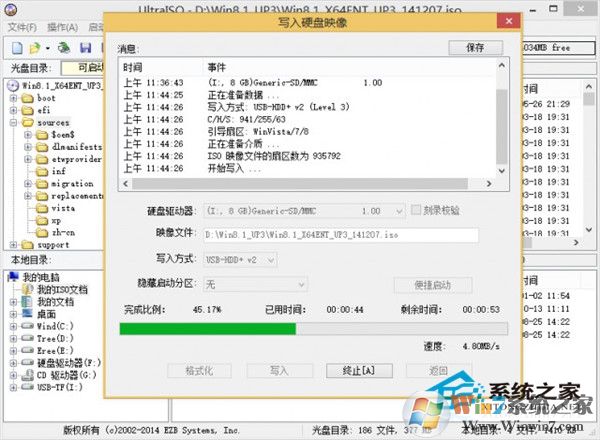Screen dimensions: 600x440
Task: Click the 返回 back button
Action: pyautogui.click(x=439, y=370)
